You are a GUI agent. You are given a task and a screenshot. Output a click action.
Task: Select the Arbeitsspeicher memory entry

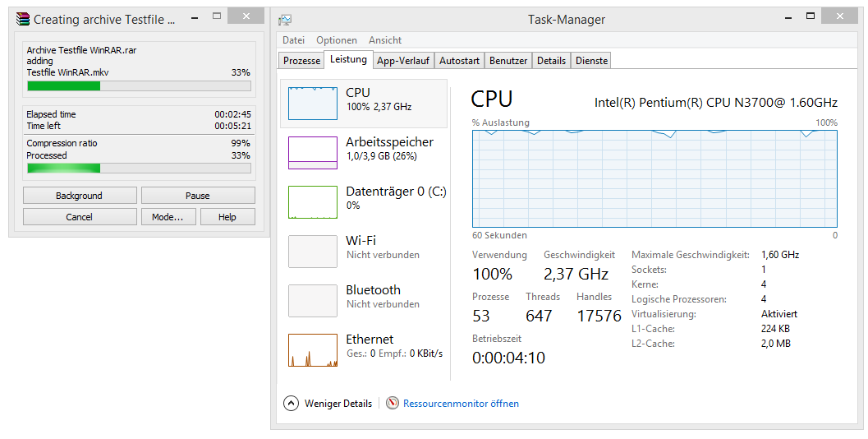[364, 152]
